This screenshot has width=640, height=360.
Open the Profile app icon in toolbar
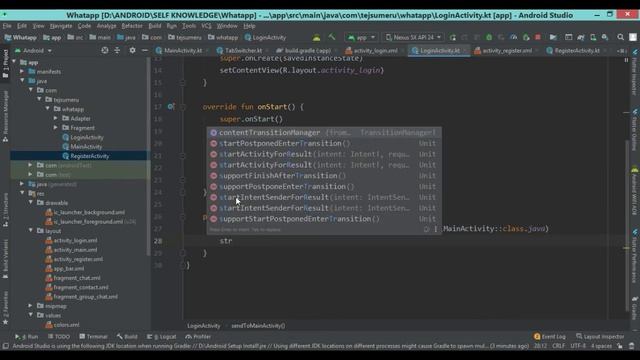(x=513, y=37)
